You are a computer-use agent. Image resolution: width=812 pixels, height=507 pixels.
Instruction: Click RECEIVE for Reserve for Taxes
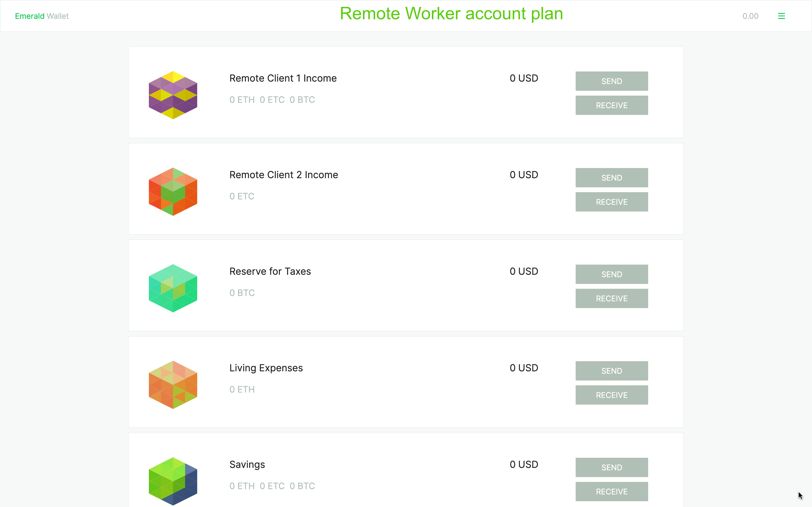point(611,298)
